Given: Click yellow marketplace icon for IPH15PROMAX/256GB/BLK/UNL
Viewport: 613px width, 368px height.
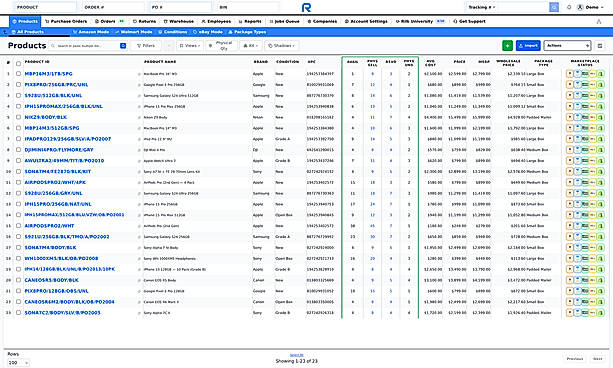Looking at the screenshot, I should click(593, 106).
